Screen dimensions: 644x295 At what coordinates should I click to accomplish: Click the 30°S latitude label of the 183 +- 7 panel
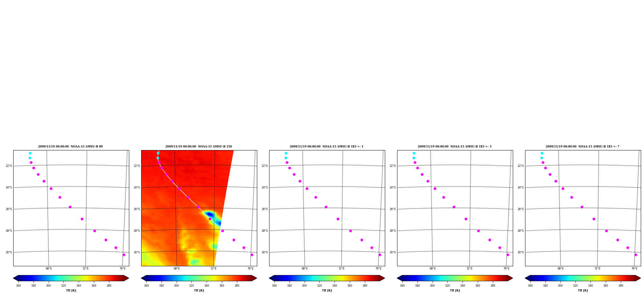point(521,252)
